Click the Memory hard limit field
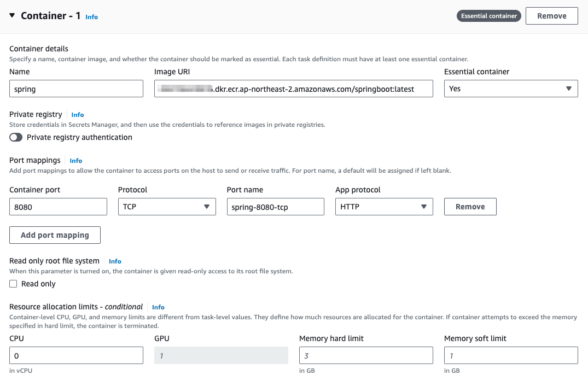This screenshot has width=588, height=381. [365, 356]
